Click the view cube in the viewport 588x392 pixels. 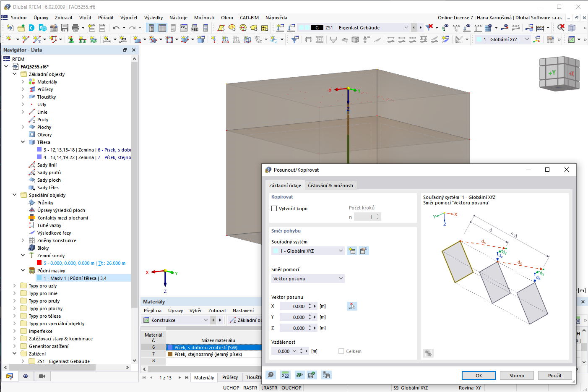click(x=559, y=74)
